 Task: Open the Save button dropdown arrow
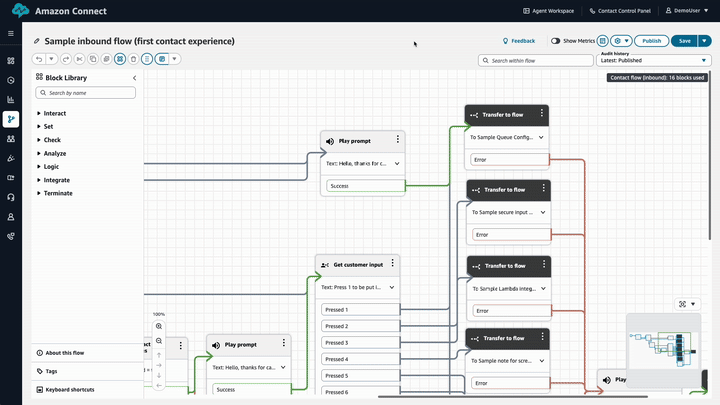click(x=704, y=41)
